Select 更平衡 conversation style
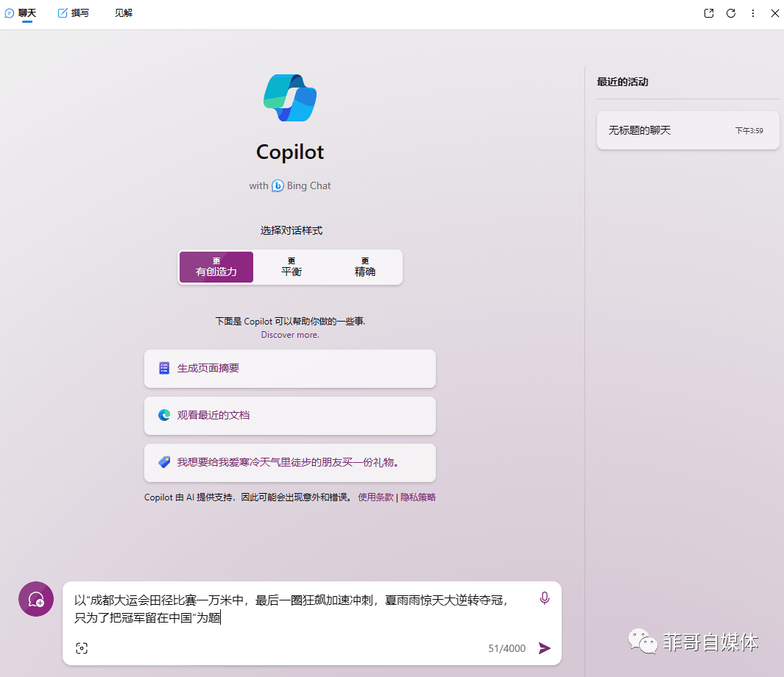The height and width of the screenshot is (677, 784). (x=291, y=267)
